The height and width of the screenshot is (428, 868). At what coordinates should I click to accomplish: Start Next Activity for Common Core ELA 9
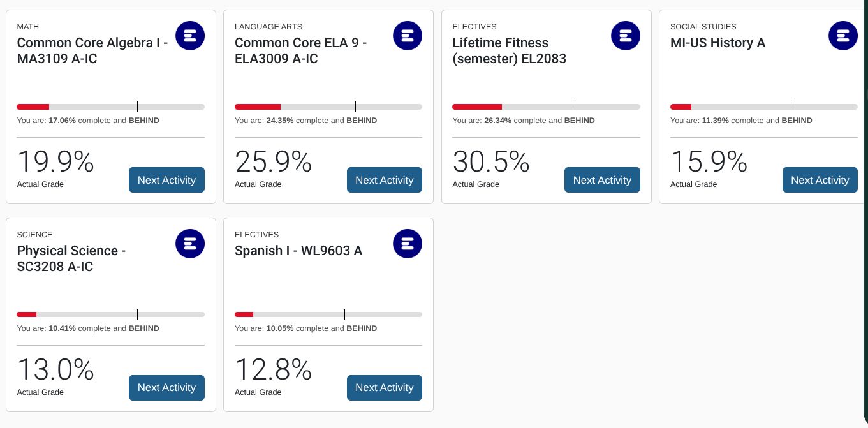coord(384,180)
